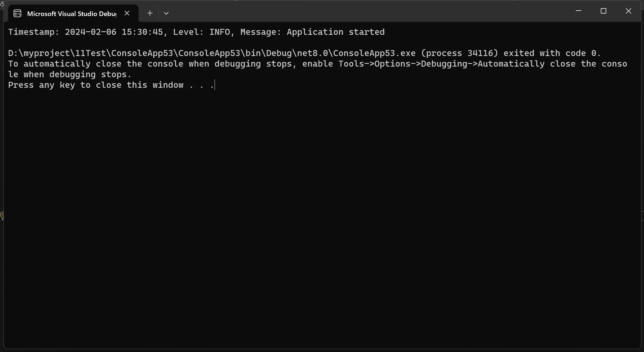
Task: Click the ConsoleApp53.exe file path text
Action: click(212, 53)
